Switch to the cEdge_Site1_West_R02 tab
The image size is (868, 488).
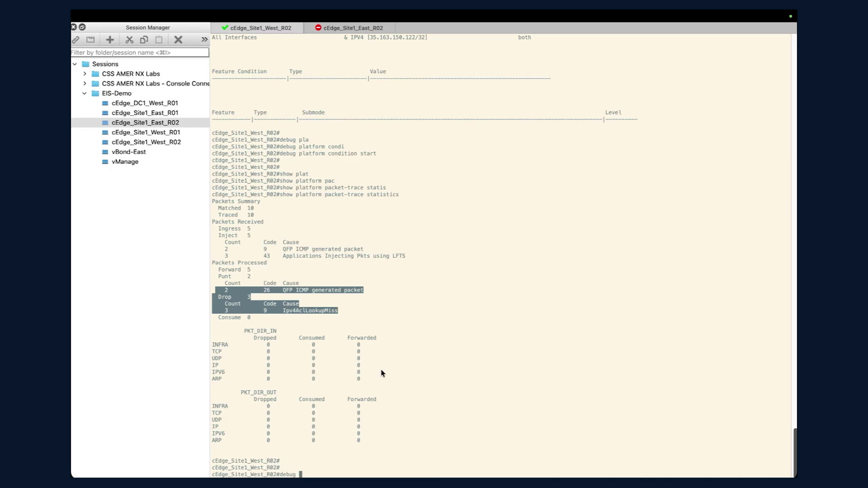257,28
